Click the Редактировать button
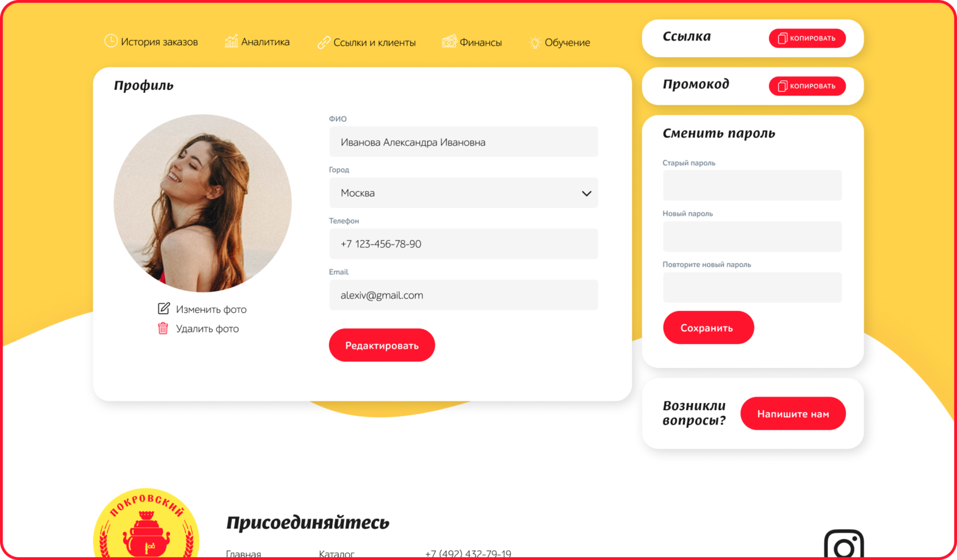The height and width of the screenshot is (560, 957). click(x=382, y=345)
